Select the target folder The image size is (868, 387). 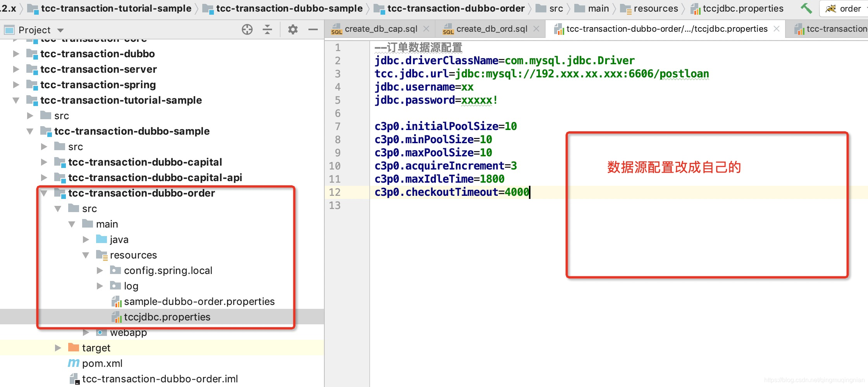click(96, 348)
